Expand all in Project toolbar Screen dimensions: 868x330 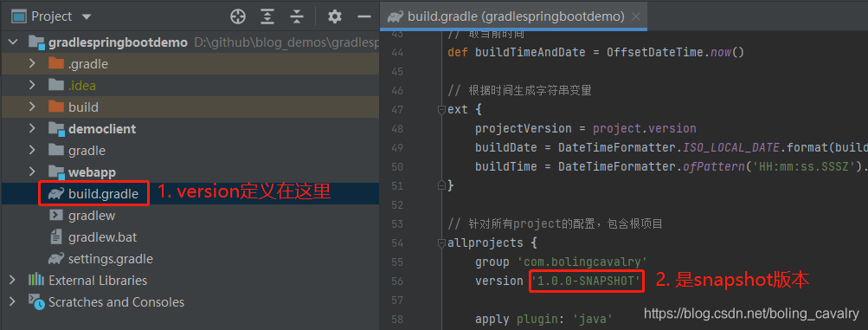point(268,16)
